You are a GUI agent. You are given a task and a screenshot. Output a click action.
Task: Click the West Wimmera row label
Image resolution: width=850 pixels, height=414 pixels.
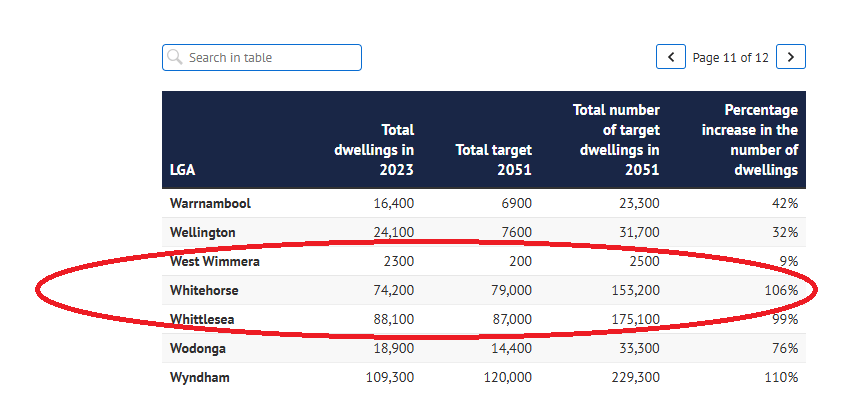coord(214,261)
